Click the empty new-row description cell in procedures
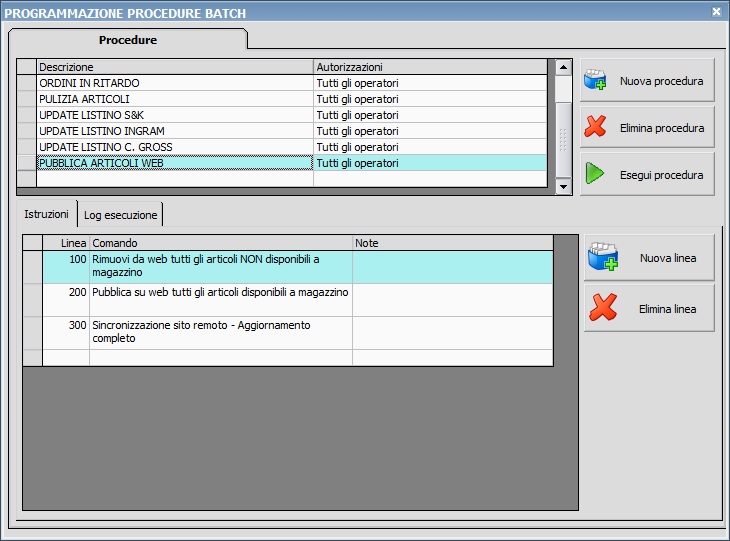Image resolution: width=730 pixels, height=541 pixels. click(175, 179)
